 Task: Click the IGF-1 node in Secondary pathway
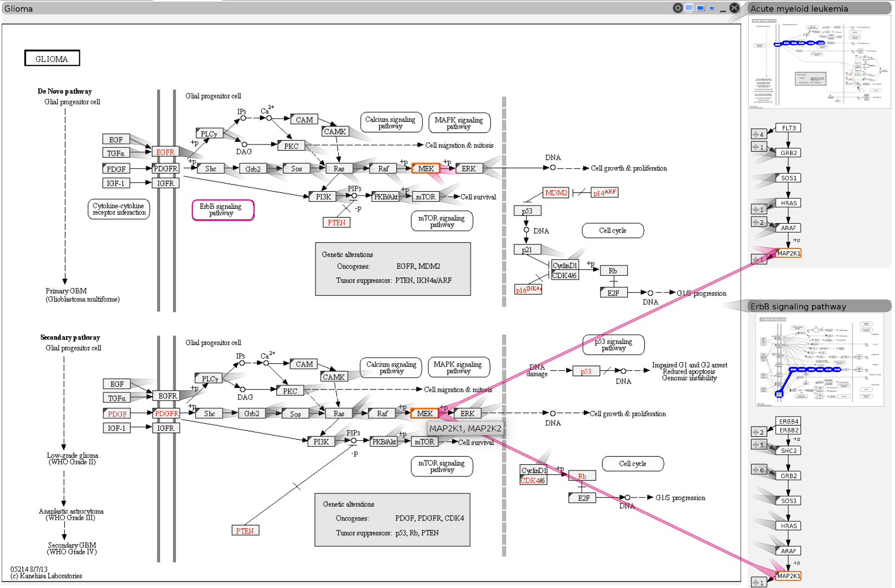(117, 428)
